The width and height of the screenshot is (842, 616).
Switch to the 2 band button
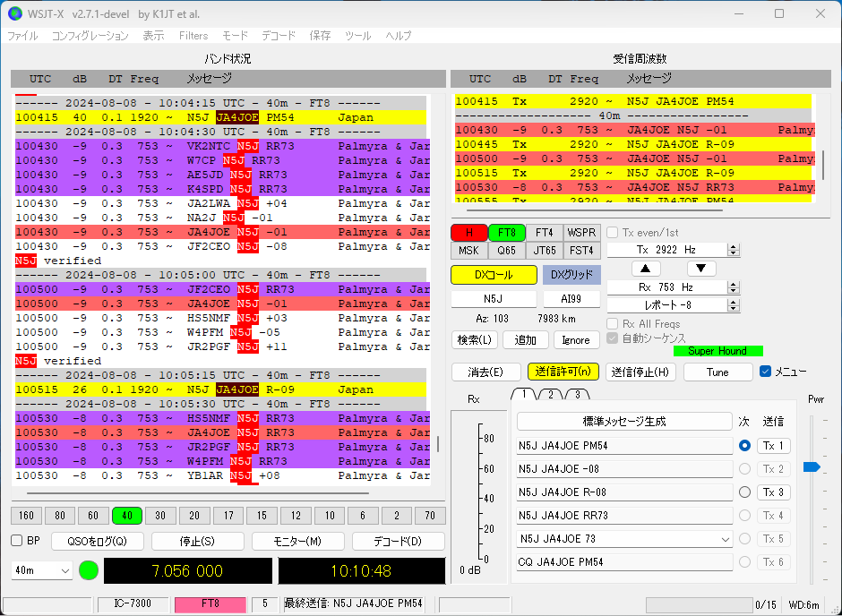pyautogui.click(x=396, y=516)
